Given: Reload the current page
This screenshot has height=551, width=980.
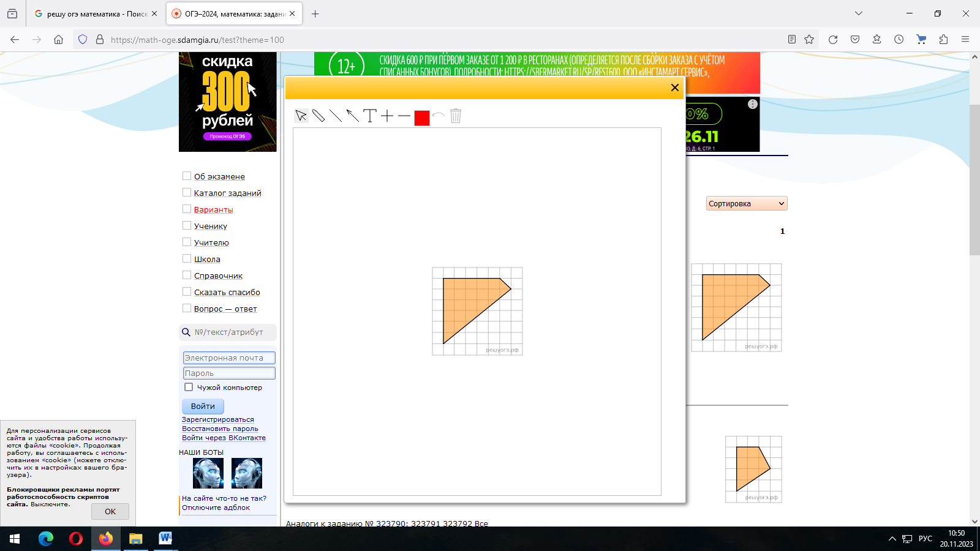Looking at the screenshot, I should pyautogui.click(x=833, y=39).
